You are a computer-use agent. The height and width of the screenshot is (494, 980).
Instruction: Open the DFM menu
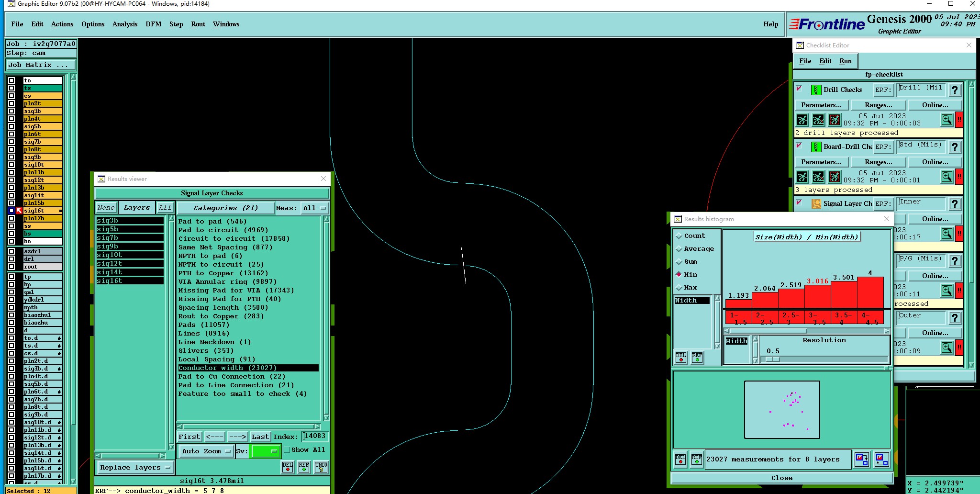154,24
